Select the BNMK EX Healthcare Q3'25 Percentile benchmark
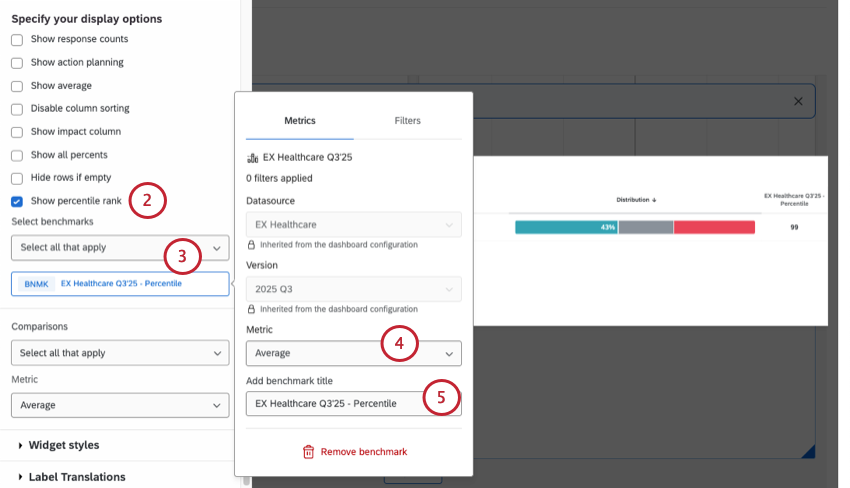The height and width of the screenshot is (488, 850). 120,284
